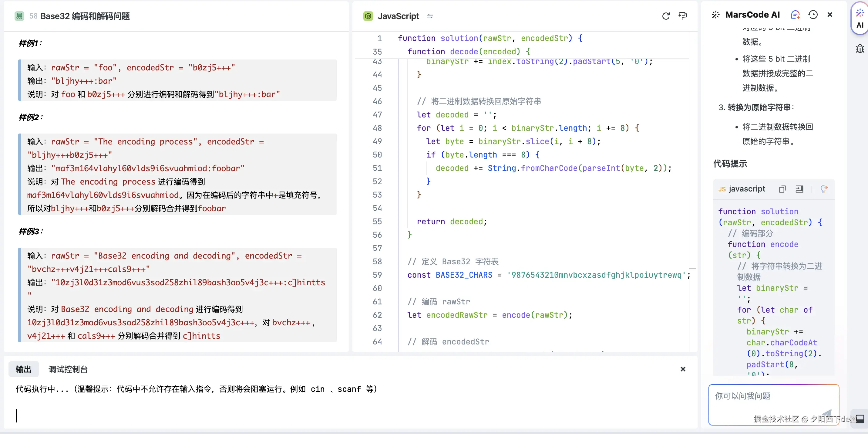Switch language via JavaScript swap arrows
868x434 pixels.
point(430,16)
